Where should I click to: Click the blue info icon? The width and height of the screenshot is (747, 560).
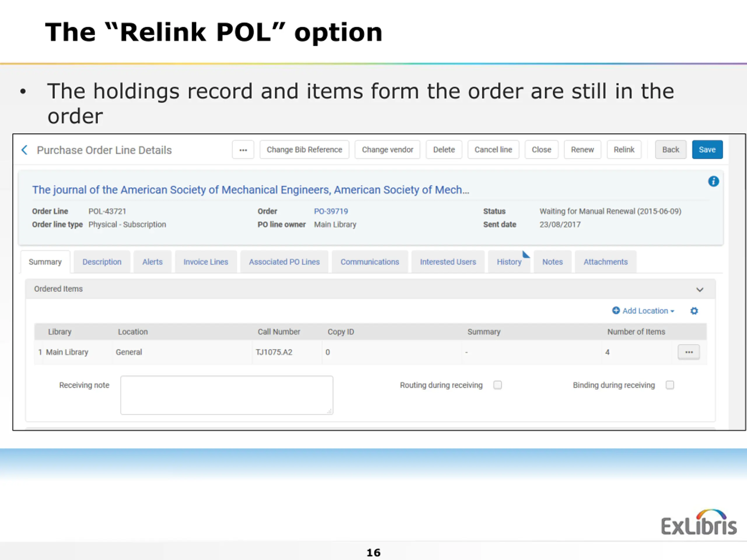(x=713, y=182)
